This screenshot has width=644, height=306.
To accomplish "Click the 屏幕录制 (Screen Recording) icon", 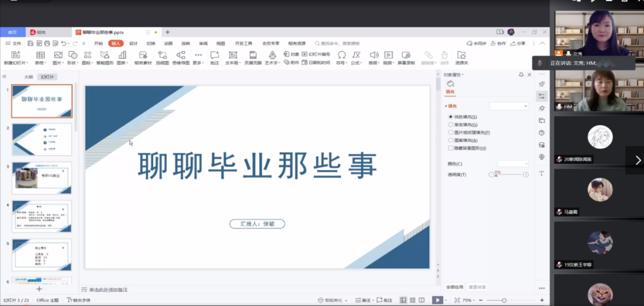I will click(x=406, y=55).
